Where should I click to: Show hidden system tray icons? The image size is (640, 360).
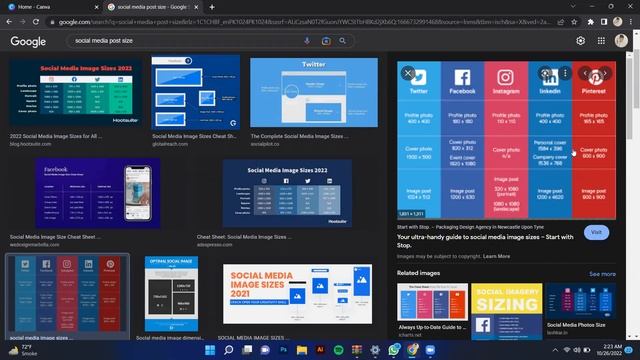pos(555,350)
